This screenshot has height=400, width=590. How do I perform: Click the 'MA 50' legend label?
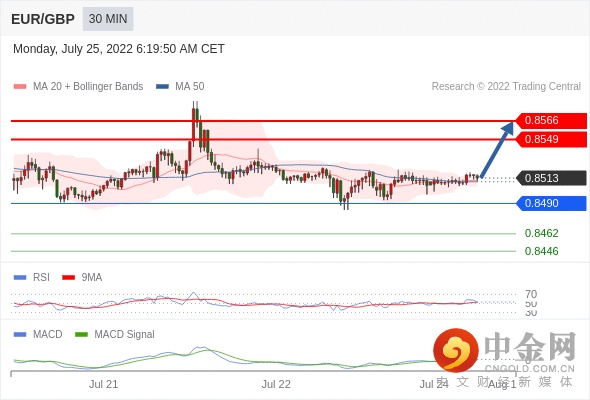pos(190,87)
